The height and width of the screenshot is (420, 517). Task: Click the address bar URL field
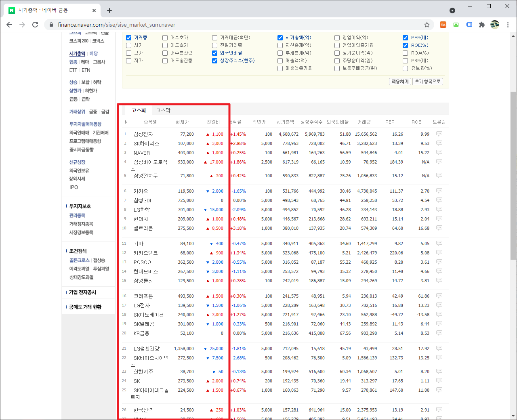pos(238,25)
